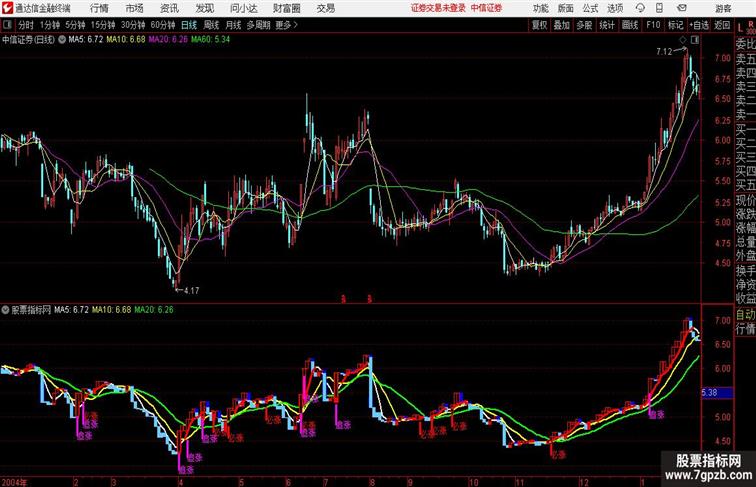
Task: Click the diamond icon above the main chart
Action: click(682, 40)
